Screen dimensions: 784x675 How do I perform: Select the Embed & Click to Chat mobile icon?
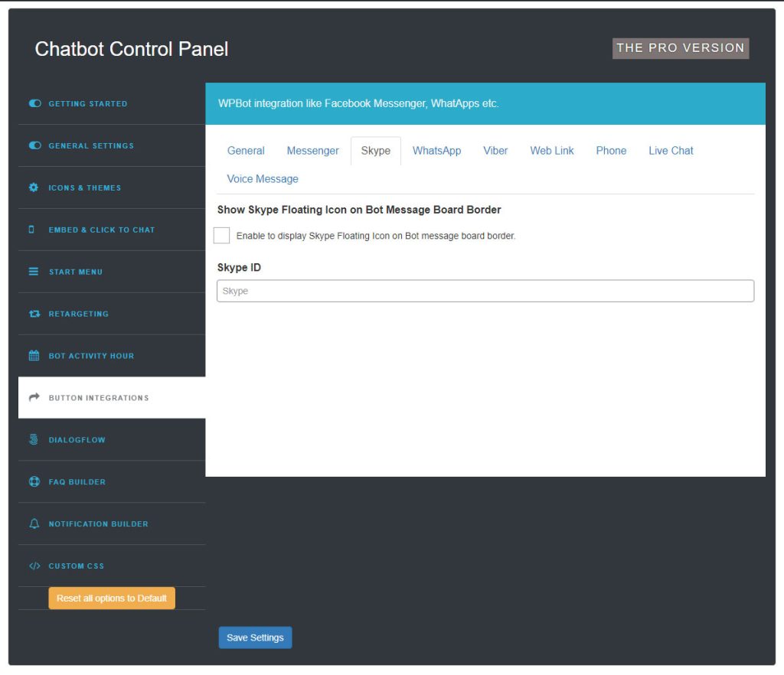point(34,229)
